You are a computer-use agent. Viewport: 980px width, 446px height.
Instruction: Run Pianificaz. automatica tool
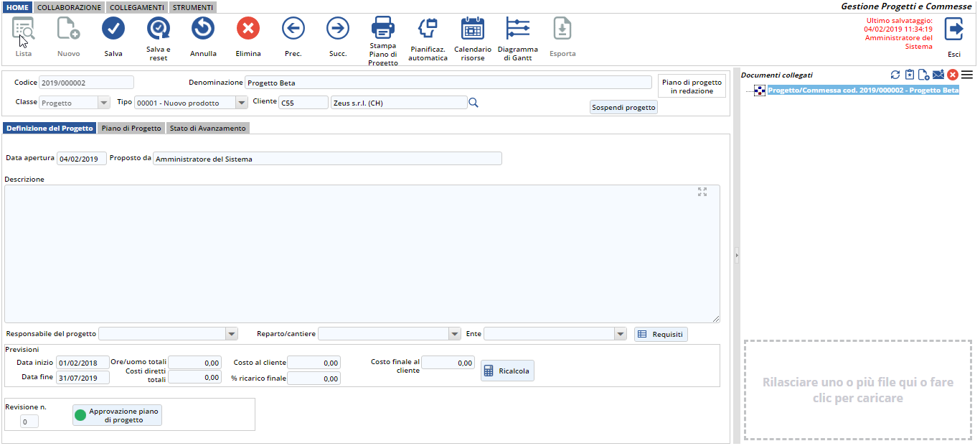428,29
